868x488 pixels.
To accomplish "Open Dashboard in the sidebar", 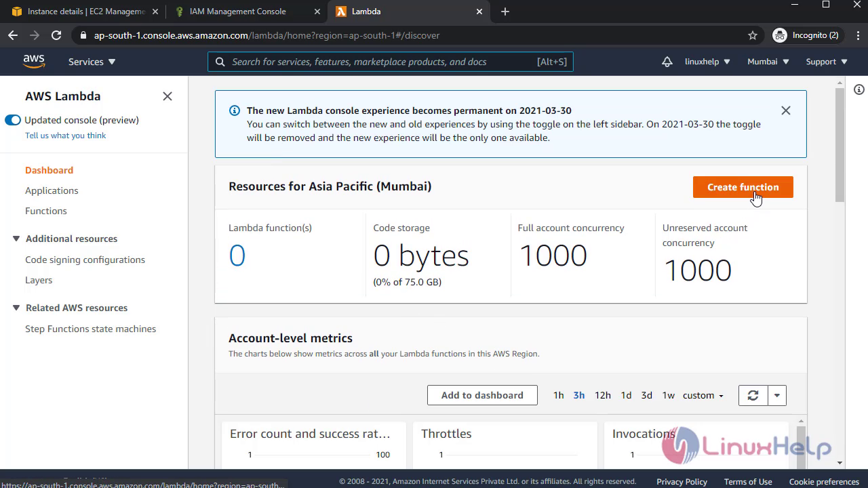I will point(49,170).
